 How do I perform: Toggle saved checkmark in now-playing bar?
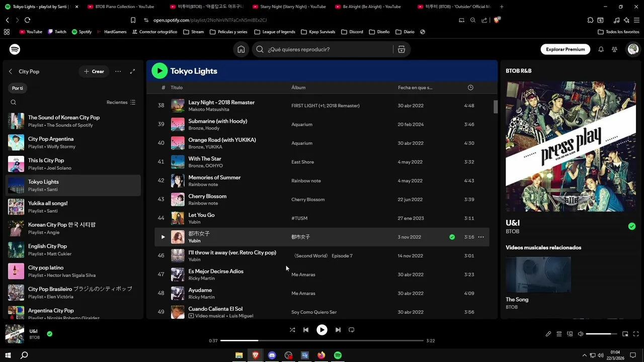(x=49, y=333)
